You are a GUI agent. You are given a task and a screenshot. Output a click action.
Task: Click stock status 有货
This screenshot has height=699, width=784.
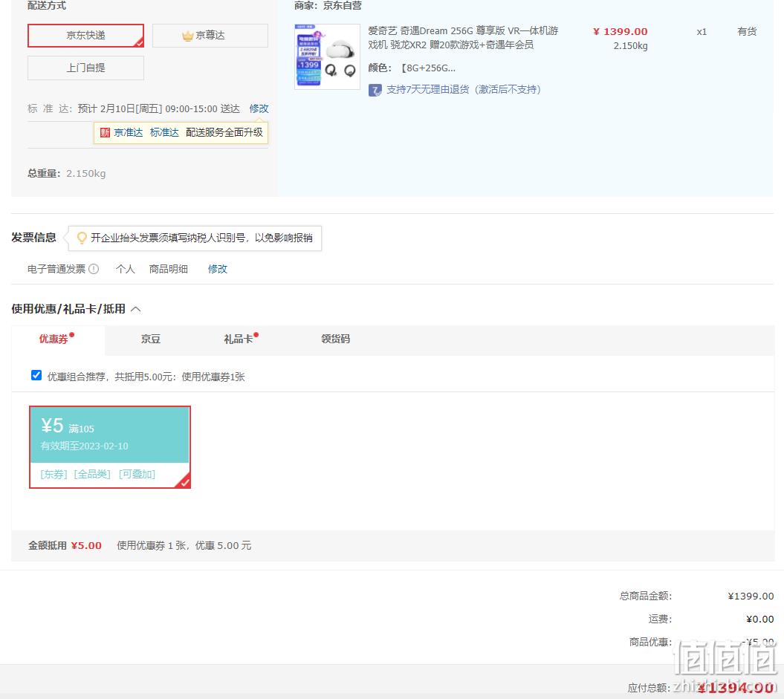[x=747, y=31]
